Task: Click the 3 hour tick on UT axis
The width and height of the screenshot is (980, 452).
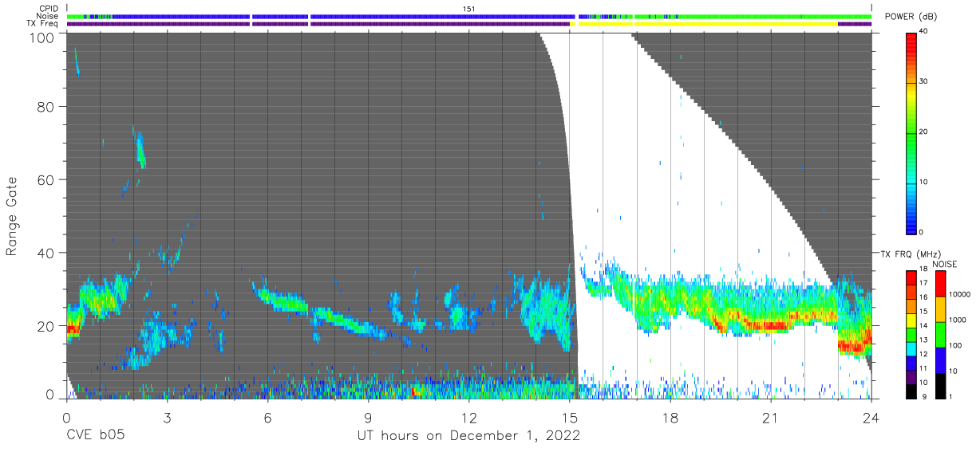Action: 167,417
